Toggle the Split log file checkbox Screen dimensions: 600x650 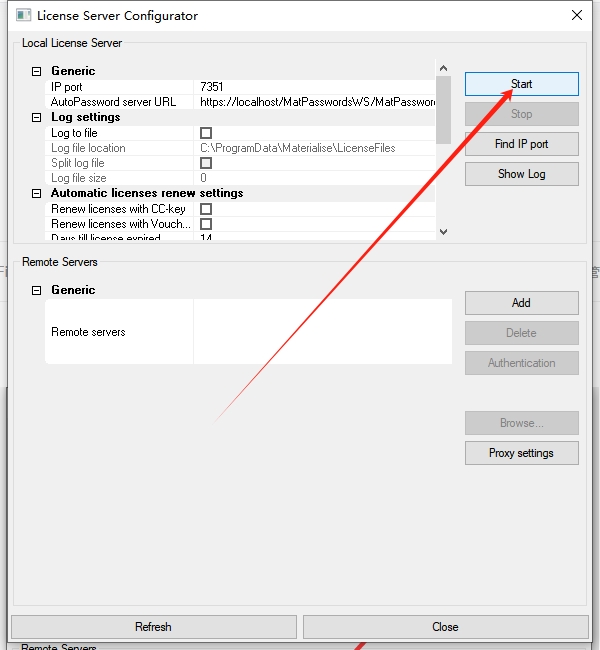[206, 163]
